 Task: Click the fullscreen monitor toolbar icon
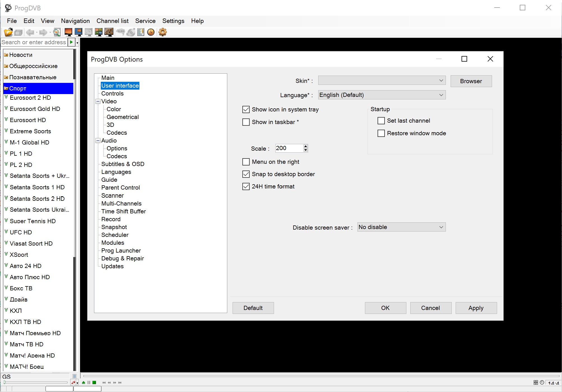[68, 32]
